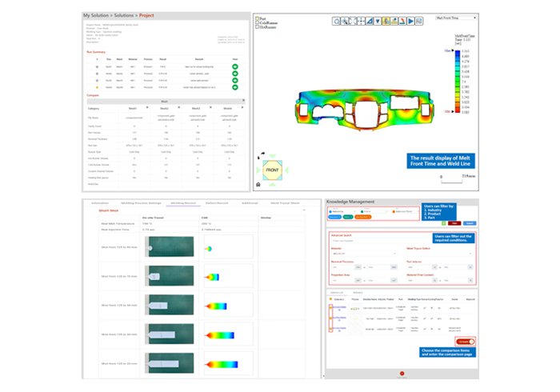Click the green view button for Run02
560x392 pixels.
click(235, 74)
